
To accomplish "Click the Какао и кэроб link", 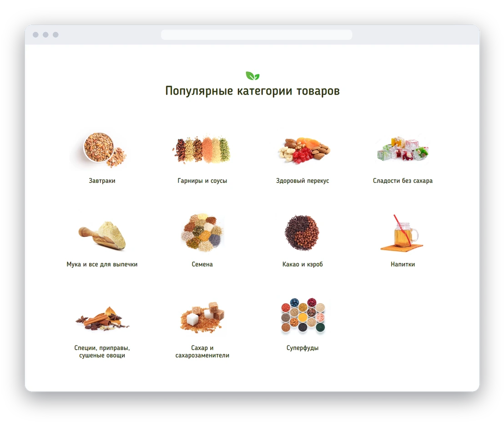I will tap(302, 264).
